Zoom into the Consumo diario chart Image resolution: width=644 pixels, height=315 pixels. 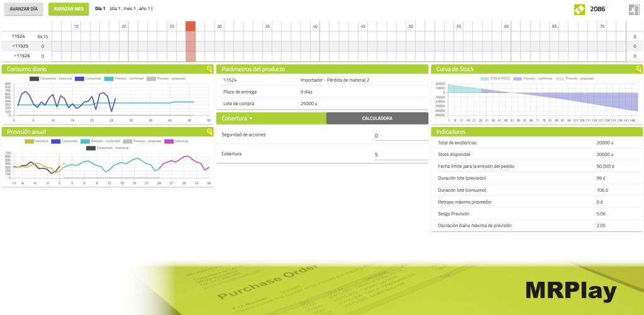pos(209,69)
